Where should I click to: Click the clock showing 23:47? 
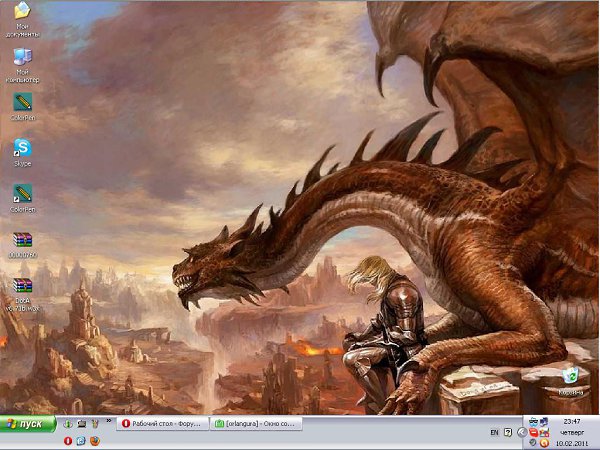(x=571, y=423)
